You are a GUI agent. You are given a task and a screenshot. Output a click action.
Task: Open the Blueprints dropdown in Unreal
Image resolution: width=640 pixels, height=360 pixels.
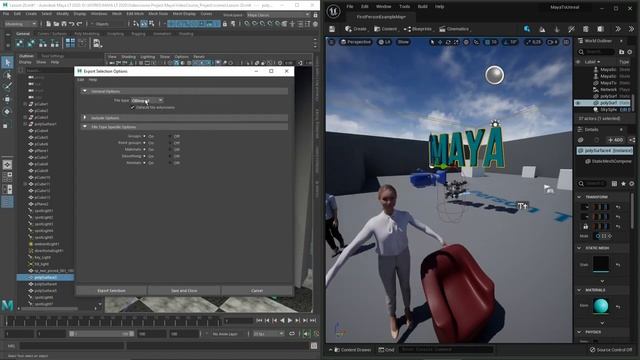coord(418,29)
